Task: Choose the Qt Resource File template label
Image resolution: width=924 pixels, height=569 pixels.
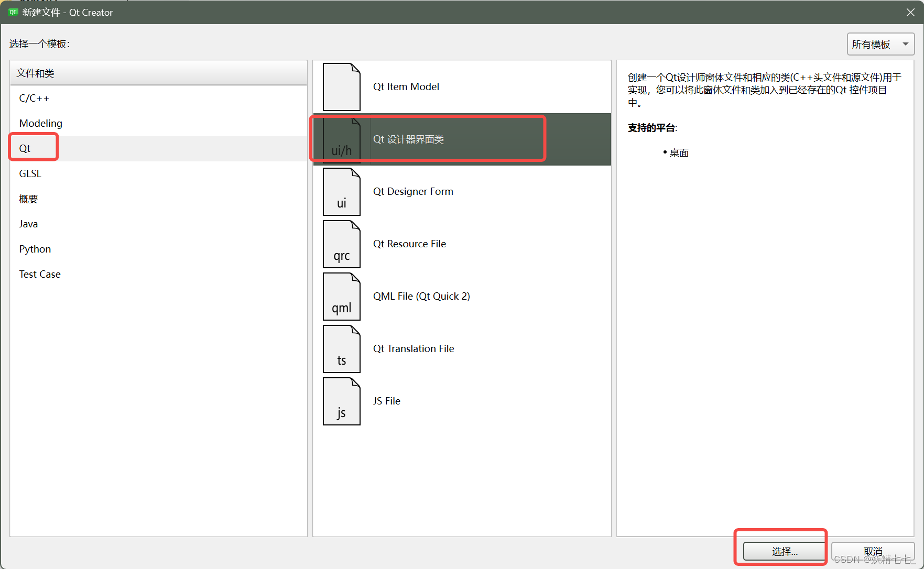Action: (409, 244)
